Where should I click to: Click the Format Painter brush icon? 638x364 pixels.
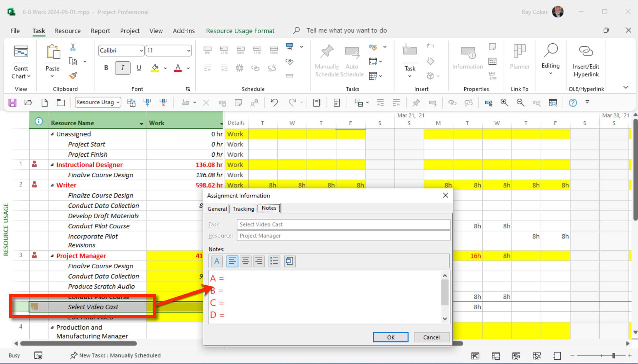point(73,76)
